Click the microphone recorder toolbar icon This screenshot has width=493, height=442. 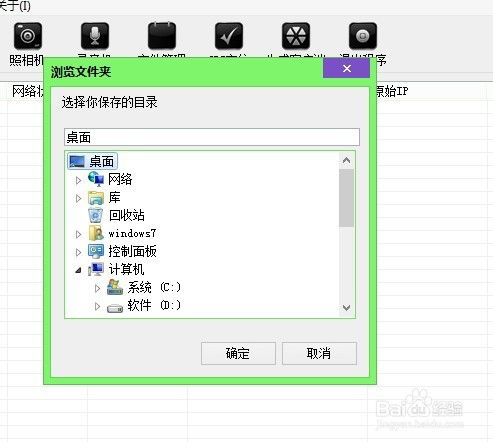[95, 36]
